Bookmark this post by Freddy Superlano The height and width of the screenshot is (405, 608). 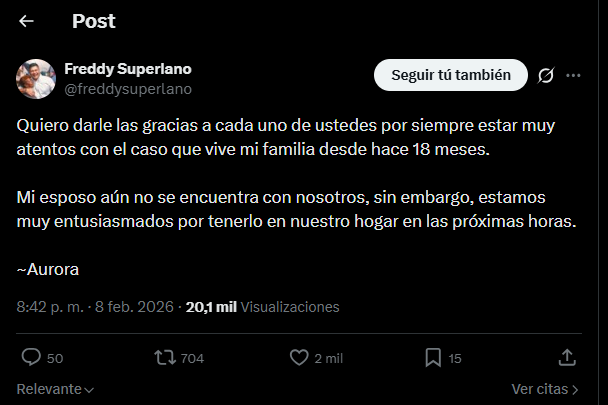(x=433, y=357)
